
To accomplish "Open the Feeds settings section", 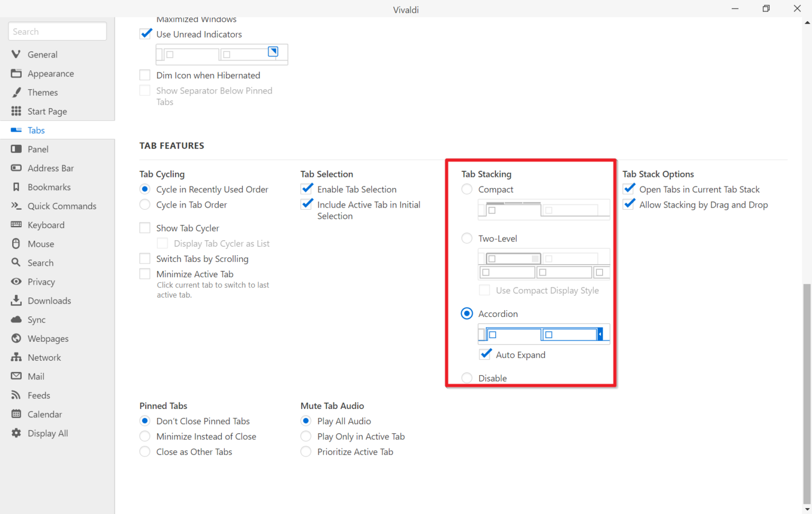I will coord(38,395).
